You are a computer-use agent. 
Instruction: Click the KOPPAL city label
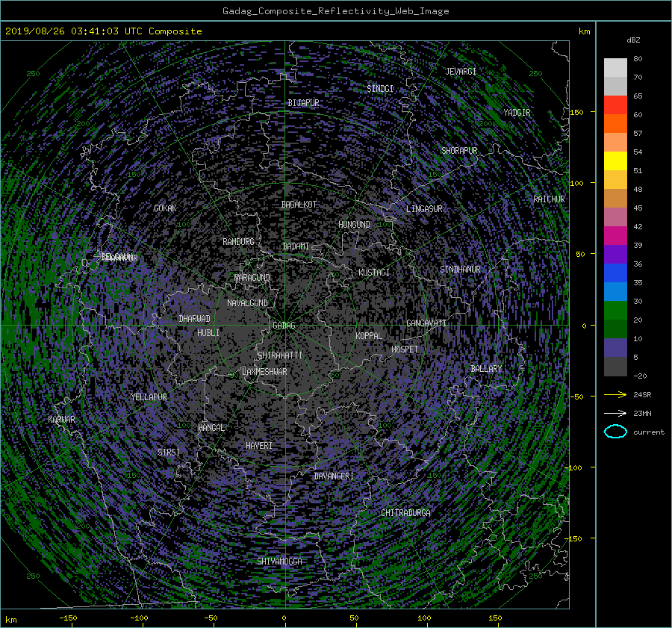[x=369, y=336]
